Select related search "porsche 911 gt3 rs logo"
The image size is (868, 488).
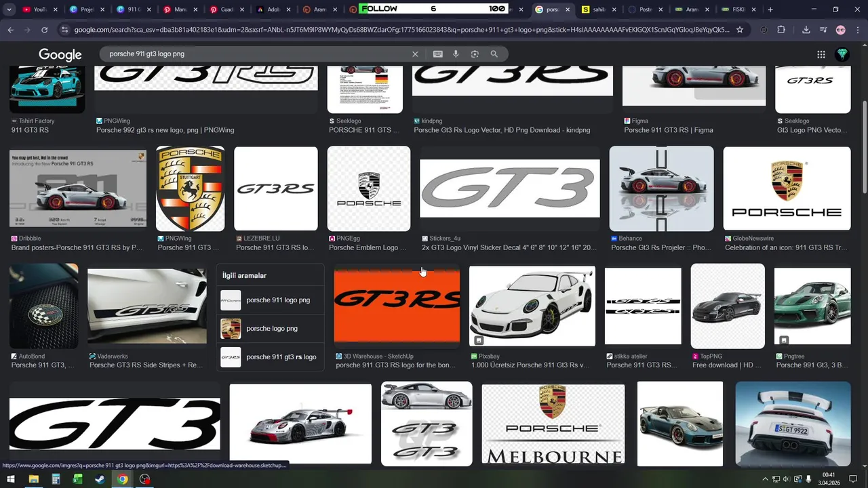tap(270, 357)
